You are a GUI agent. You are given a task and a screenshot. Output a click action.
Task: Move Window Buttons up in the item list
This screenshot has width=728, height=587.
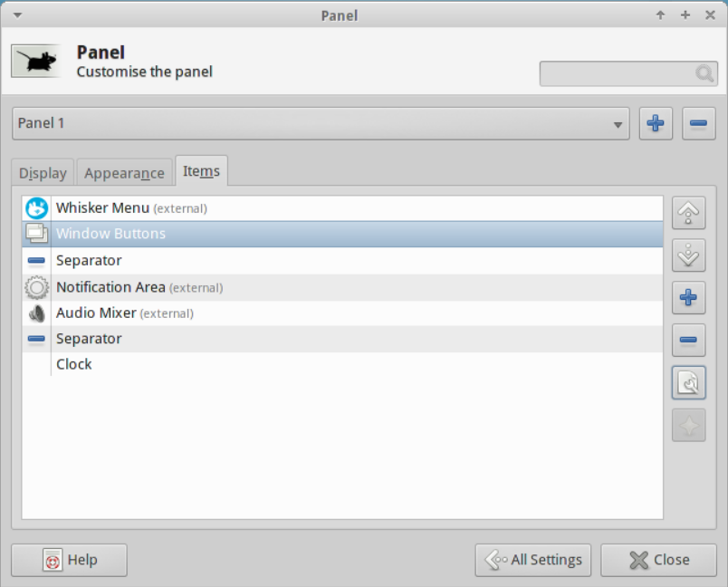[x=688, y=214]
